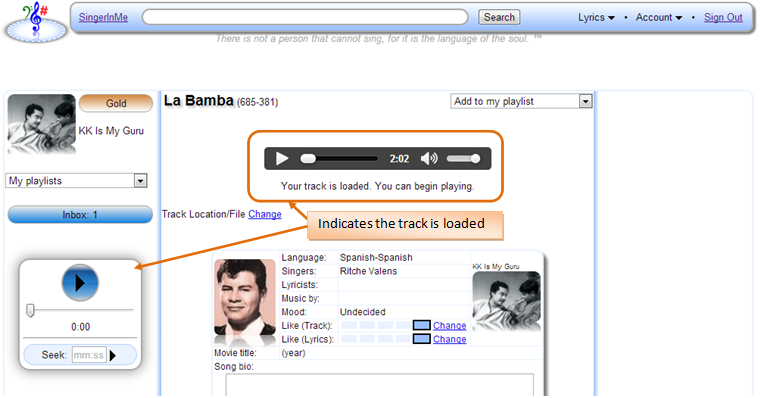
Task: Open the Add to my playlist dropdown
Action: click(x=522, y=101)
